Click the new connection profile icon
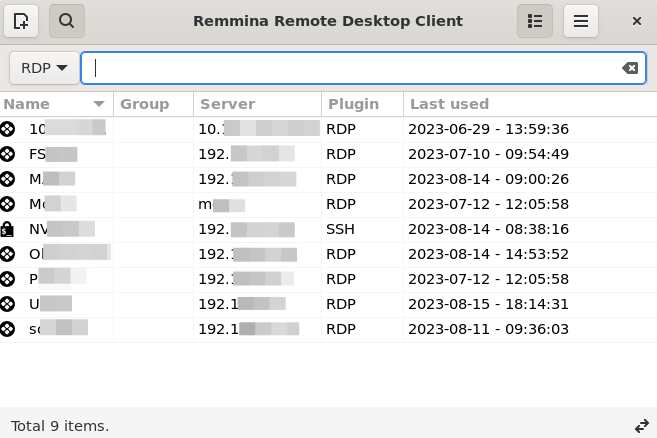Viewport: 657px width, 438px height. tap(21, 21)
